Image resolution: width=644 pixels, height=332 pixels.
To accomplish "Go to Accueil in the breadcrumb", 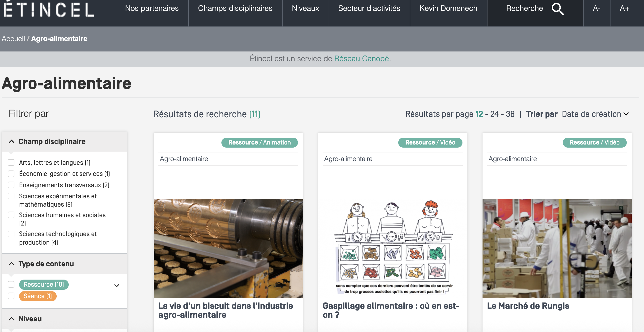I will pyautogui.click(x=13, y=39).
